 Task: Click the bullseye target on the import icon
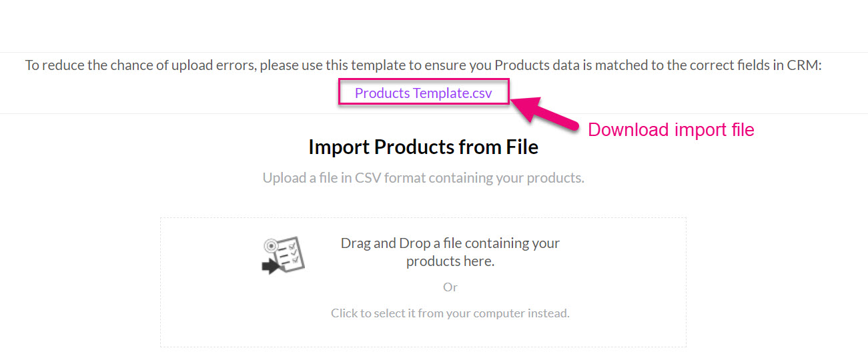point(270,245)
